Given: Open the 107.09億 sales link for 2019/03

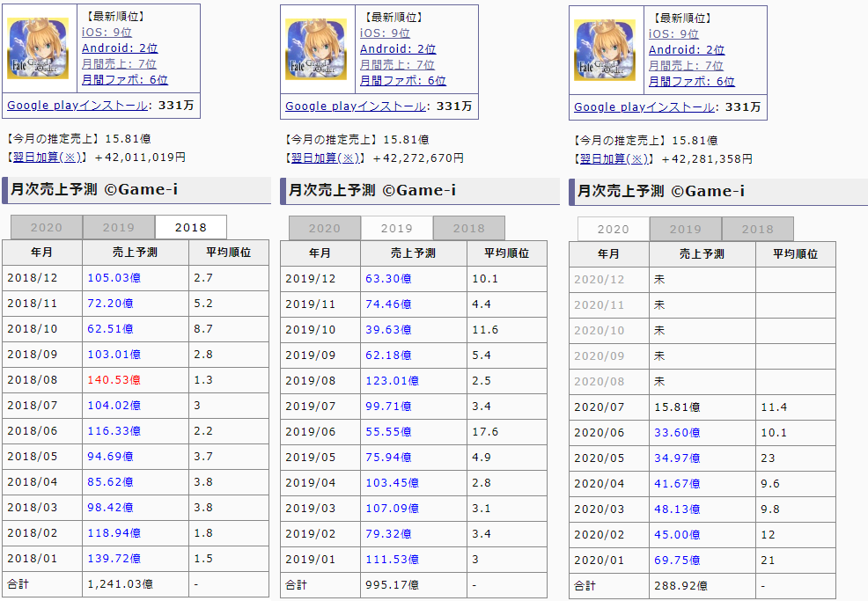Looking at the screenshot, I should pyautogui.click(x=392, y=509).
